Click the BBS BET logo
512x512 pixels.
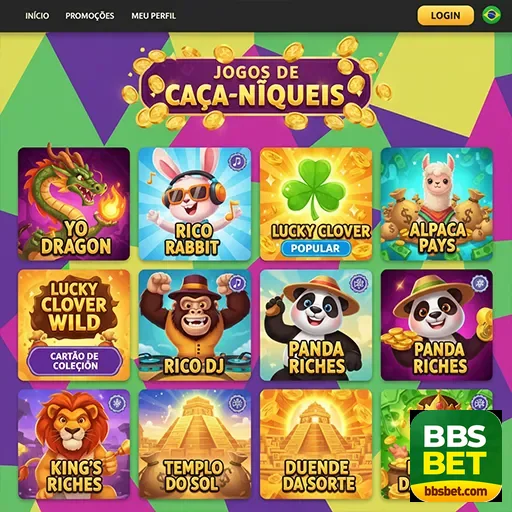456,456
